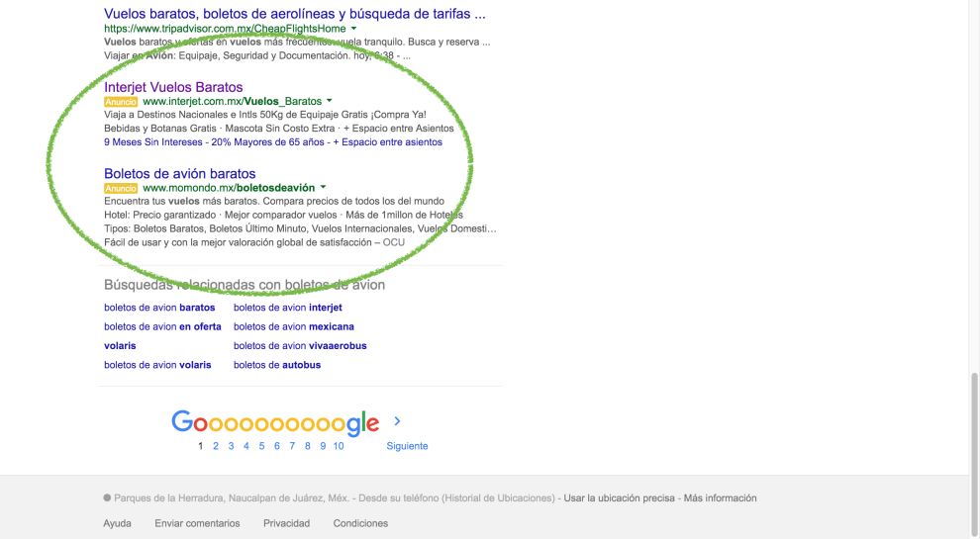Open the 'Boletos de avión baratos' ad title
The image size is (980, 539).
point(179,174)
